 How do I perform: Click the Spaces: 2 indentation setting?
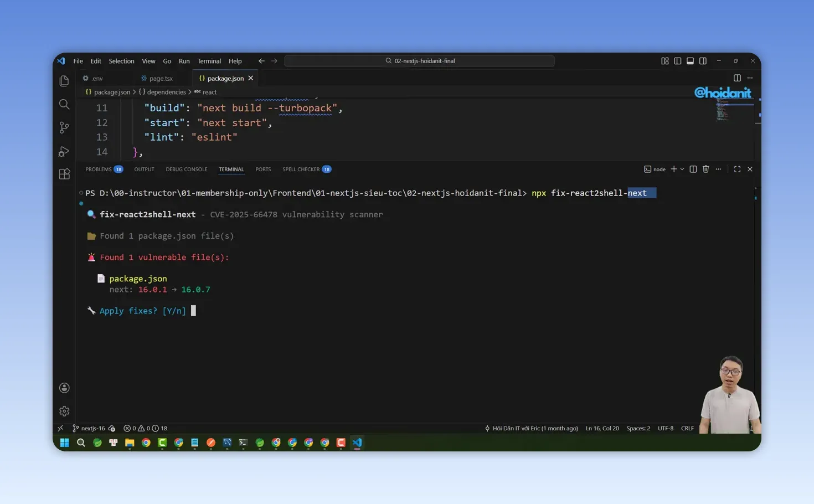point(638,428)
